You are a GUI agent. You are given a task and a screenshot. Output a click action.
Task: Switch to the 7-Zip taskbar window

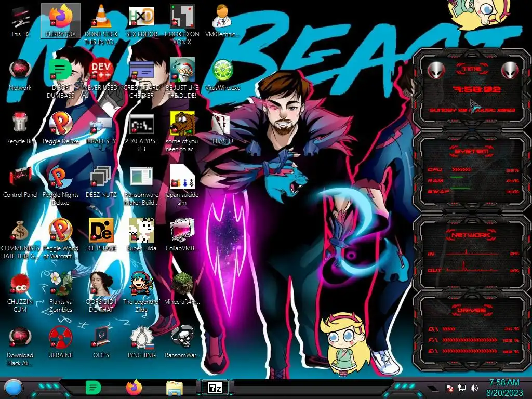215,388
